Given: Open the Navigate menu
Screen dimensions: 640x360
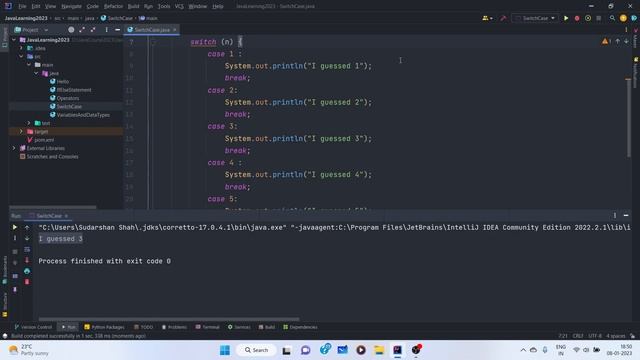Looking at the screenshot, I should [x=71, y=6].
